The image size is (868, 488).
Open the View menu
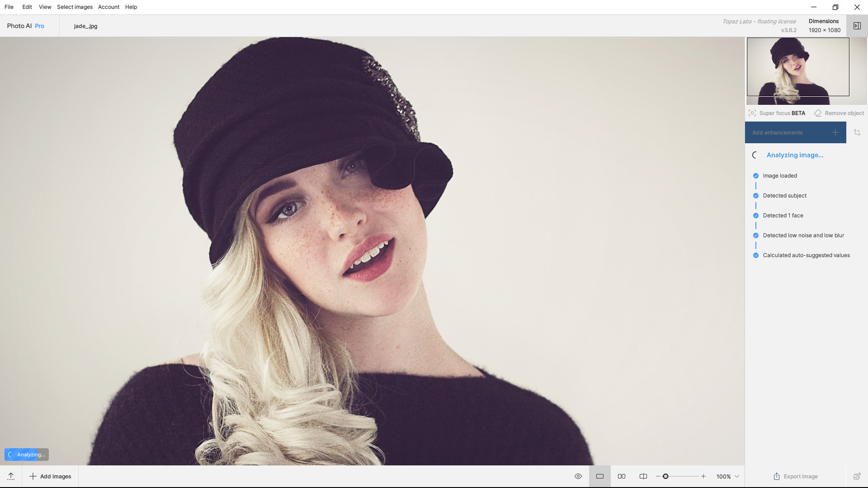pos(45,7)
